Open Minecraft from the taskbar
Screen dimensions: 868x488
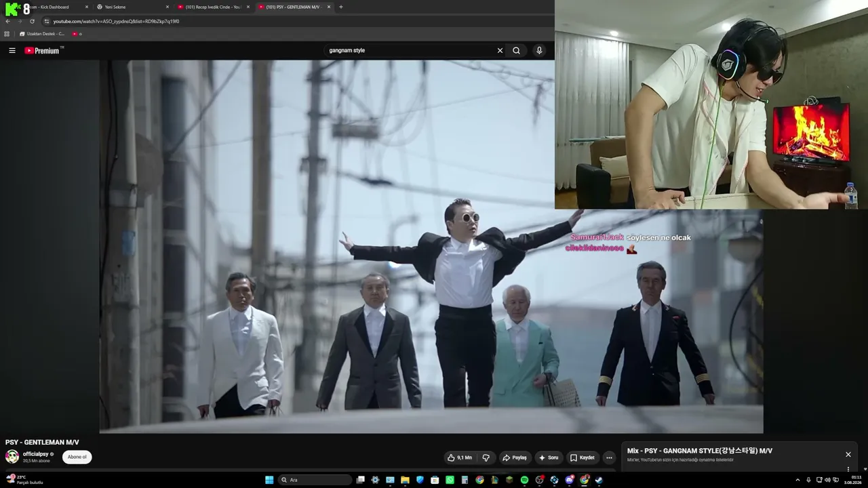point(509,480)
